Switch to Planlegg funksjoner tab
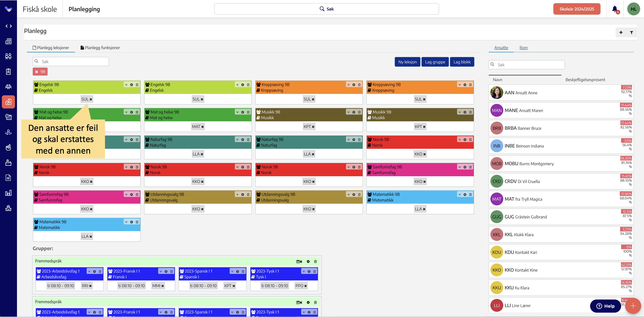Image resolution: width=644 pixels, height=317 pixels. pyautogui.click(x=100, y=48)
